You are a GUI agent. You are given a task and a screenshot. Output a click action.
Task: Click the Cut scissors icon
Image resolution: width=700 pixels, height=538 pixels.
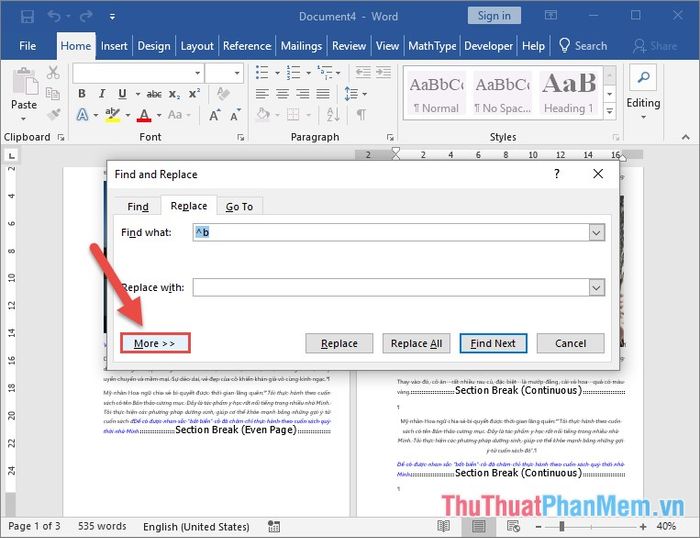tap(53, 72)
